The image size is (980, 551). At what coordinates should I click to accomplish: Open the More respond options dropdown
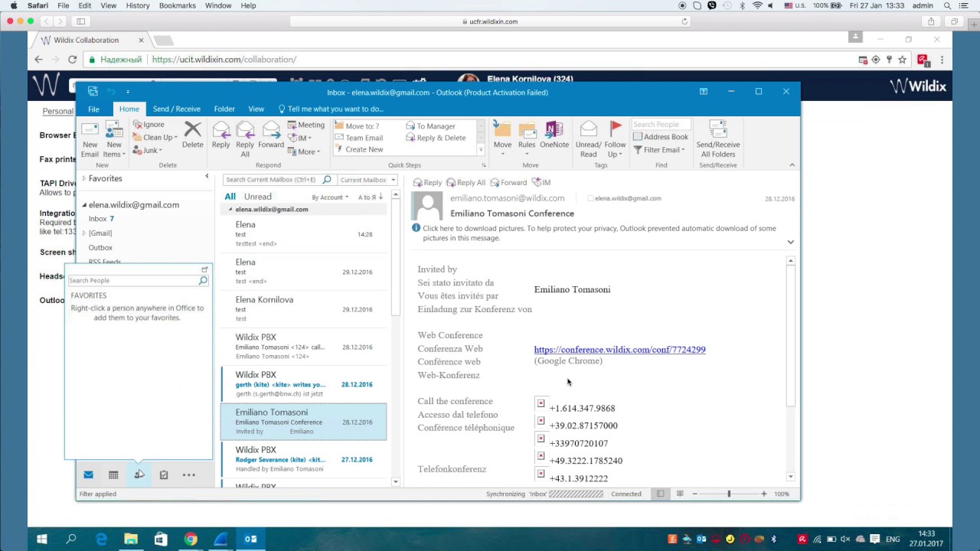[x=303, y=152]
